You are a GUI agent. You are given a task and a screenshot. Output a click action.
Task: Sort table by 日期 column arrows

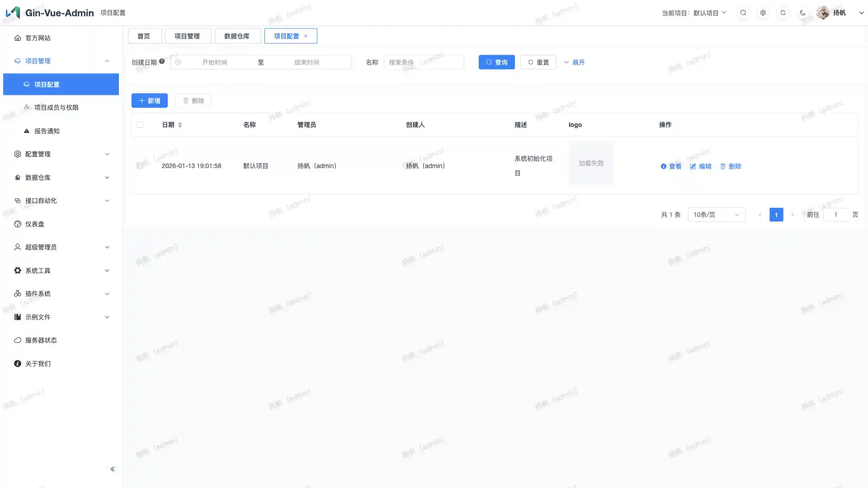(180, 125)
